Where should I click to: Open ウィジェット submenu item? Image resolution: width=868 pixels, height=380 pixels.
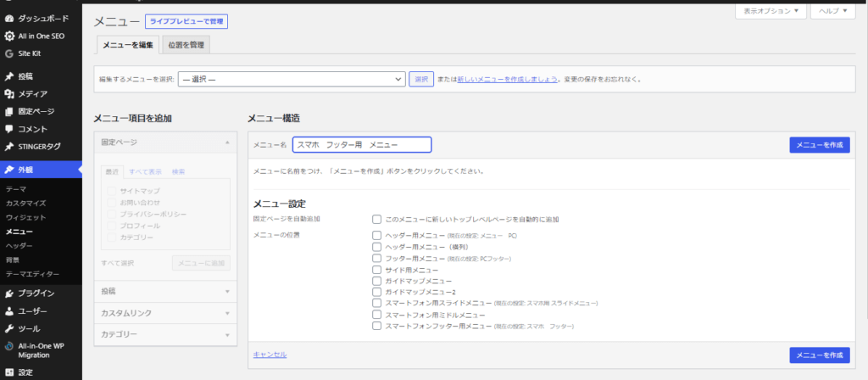pos(25,218)
